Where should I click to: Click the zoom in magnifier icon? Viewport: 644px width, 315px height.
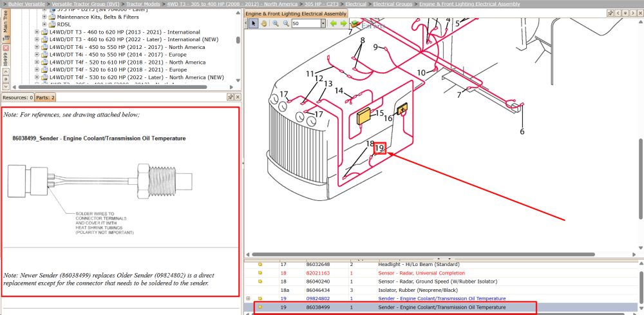coord(276,23)
